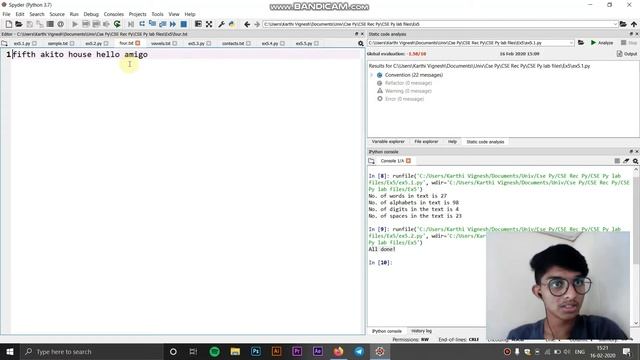This screenshot has width=640, height=360.
Task: Maximize current pane with the expand arrows icon
Action: coord(209,24)
